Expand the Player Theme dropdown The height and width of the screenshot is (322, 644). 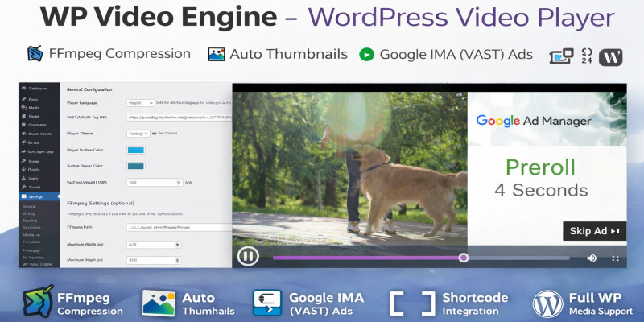[x=140, y=133]
